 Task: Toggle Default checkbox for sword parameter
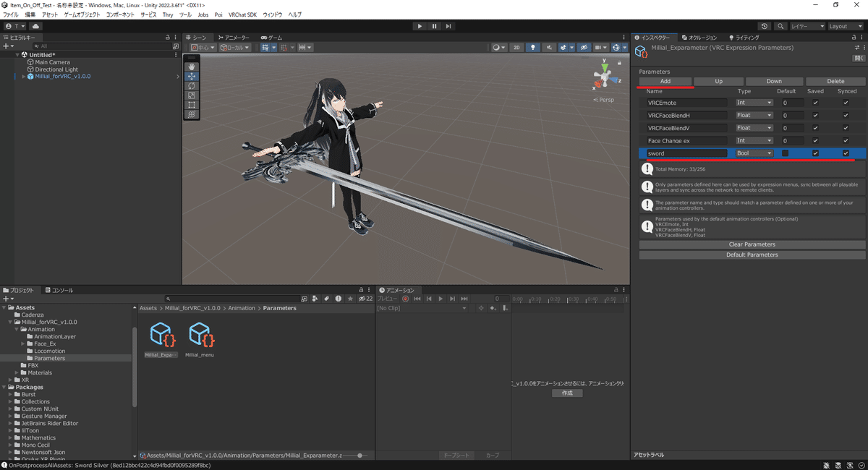[786, 153]
